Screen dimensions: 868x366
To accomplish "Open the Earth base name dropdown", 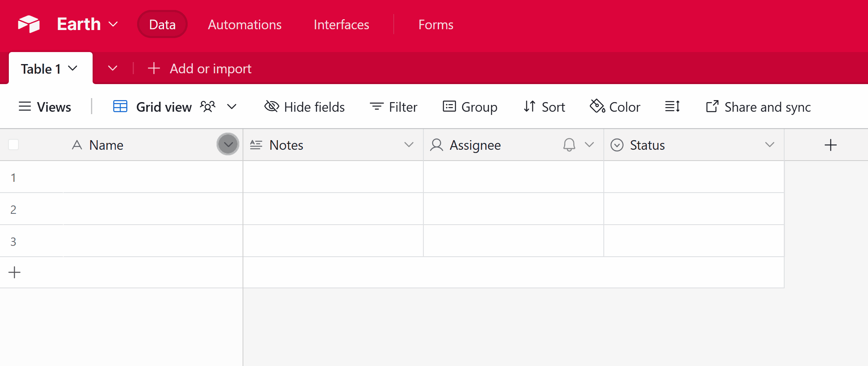I will coord(87,24).
